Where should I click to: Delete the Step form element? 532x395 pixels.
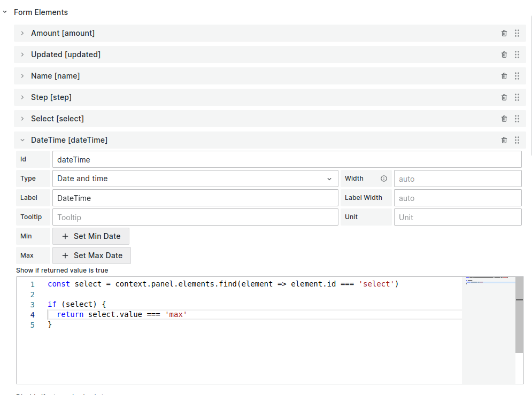[504, 97]
